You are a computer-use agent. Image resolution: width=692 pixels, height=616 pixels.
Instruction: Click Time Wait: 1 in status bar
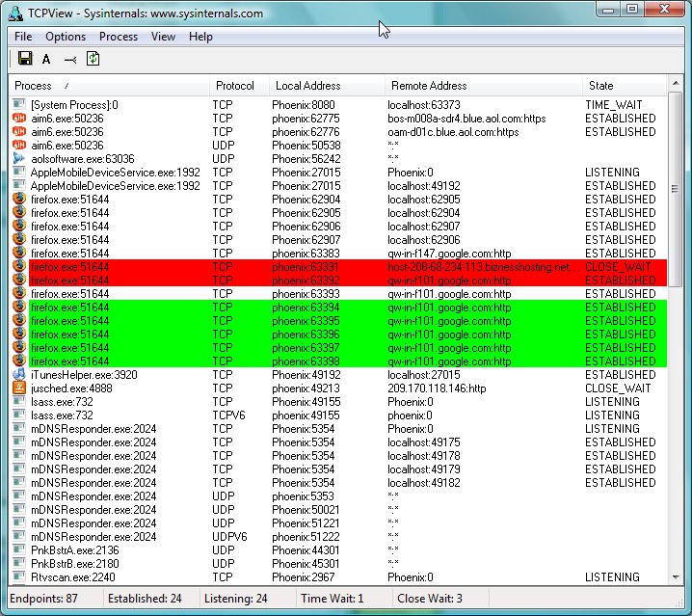pos(332,599)
